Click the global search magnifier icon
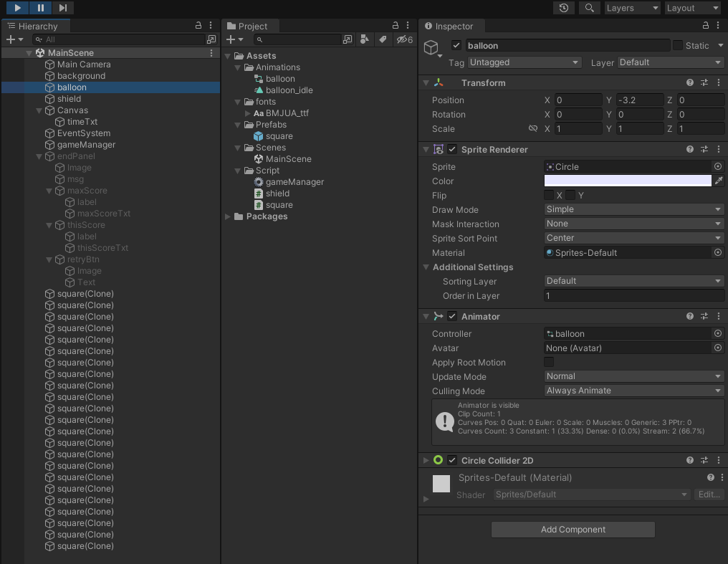728x564 pixels. 589,8
